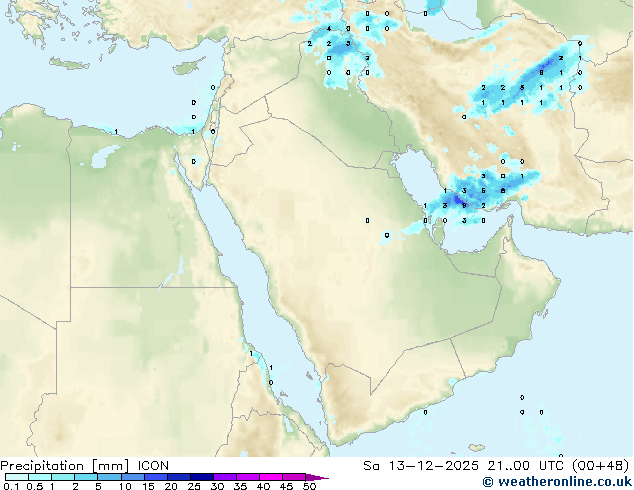This screenshot has height=490, width=634.
Task: Click the "21..00 UTC" time text
Action: [526, 466]
